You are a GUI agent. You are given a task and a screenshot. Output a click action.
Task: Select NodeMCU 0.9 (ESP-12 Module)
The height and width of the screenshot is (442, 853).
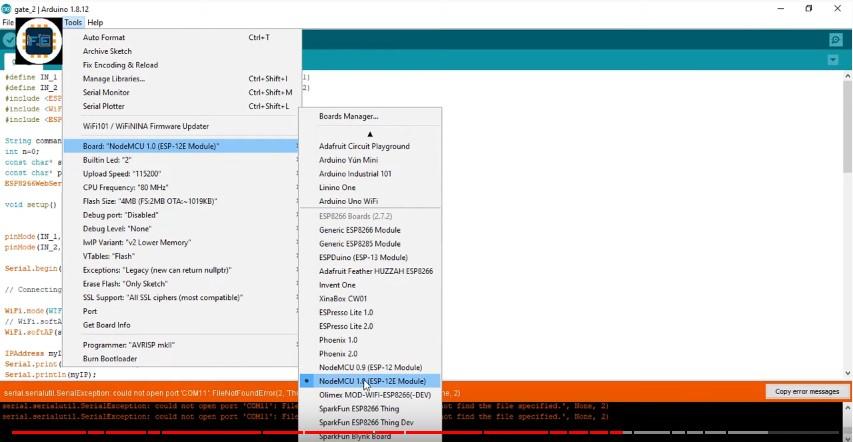370,368
